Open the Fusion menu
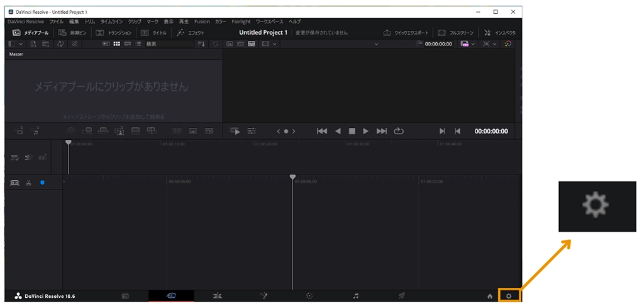This screenshot has height=306, width=644. coord(202,21)
